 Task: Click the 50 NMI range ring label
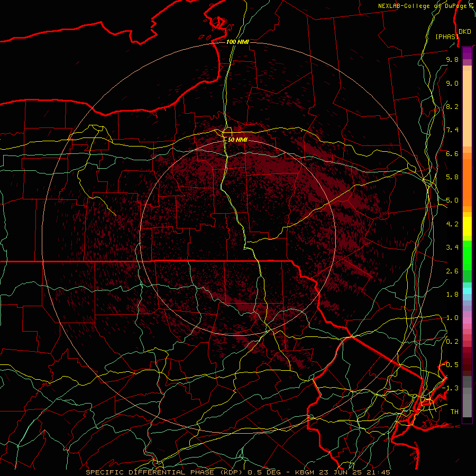point(237,140)
